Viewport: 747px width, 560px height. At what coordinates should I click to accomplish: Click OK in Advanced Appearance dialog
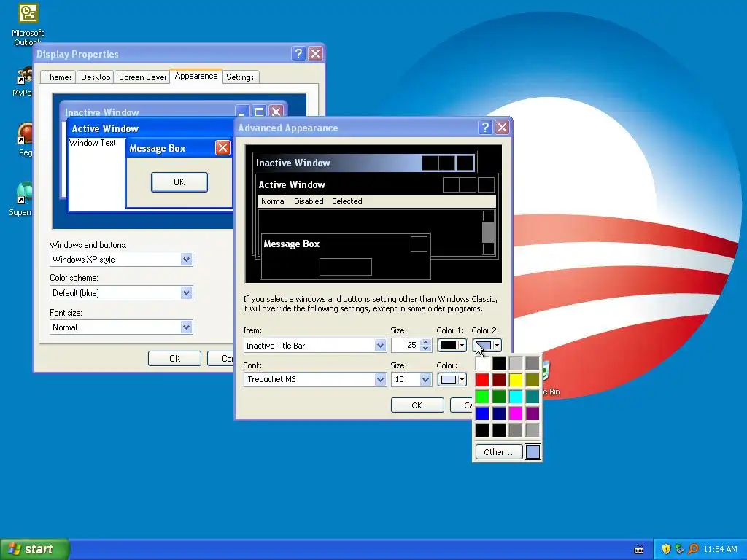pos(417,405)
